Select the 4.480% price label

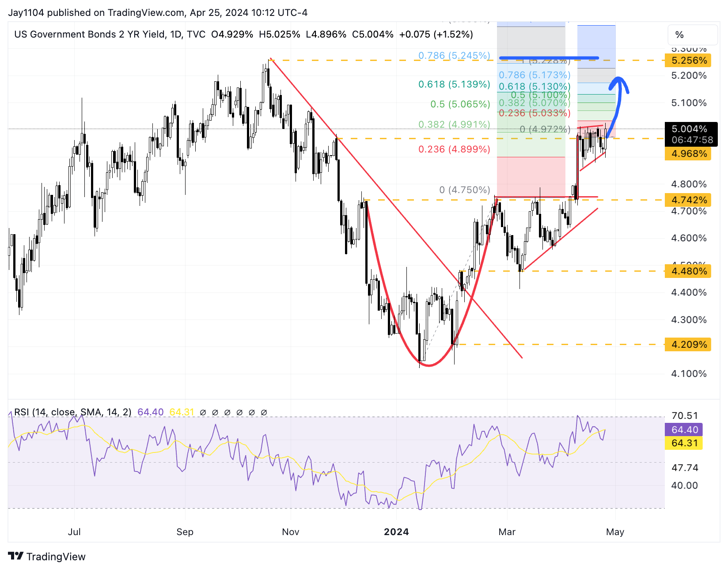point(688,271)
